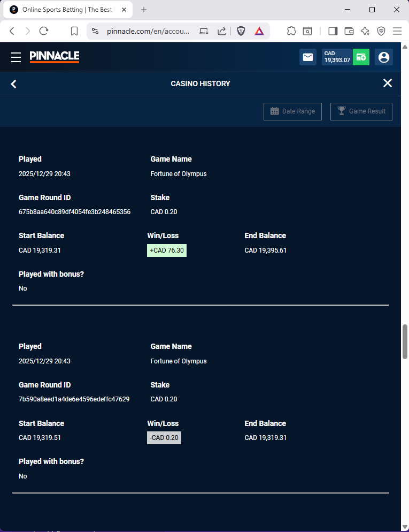Open the Game Result filter

pyautogui.click(x=361, y=111)
